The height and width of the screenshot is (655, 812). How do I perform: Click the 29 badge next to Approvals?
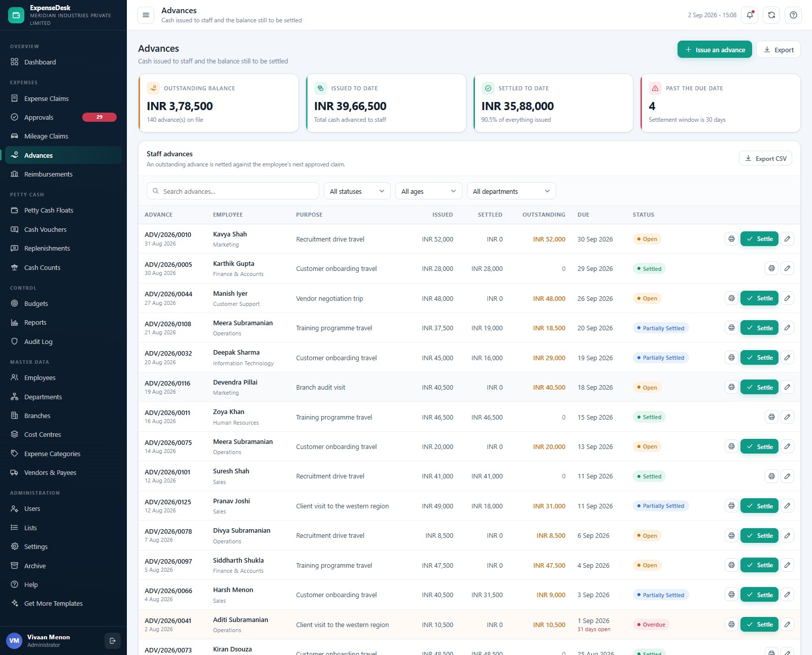click(99, 117)
